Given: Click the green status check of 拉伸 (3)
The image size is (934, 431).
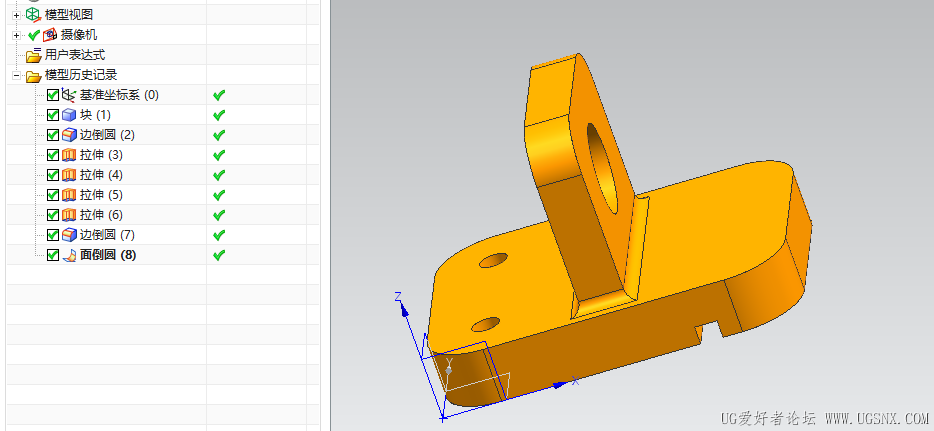Looking at the screenshot, I should point(219,155).
